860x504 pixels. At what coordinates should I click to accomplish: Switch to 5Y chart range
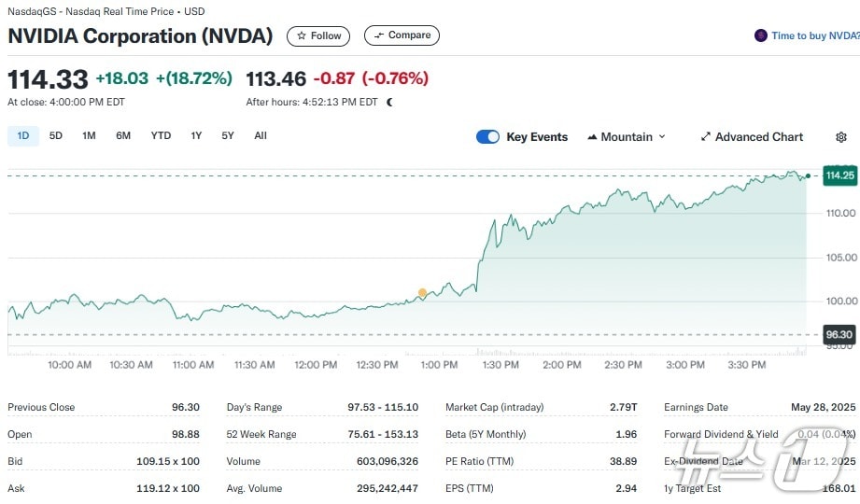click(x=228, y=136)
